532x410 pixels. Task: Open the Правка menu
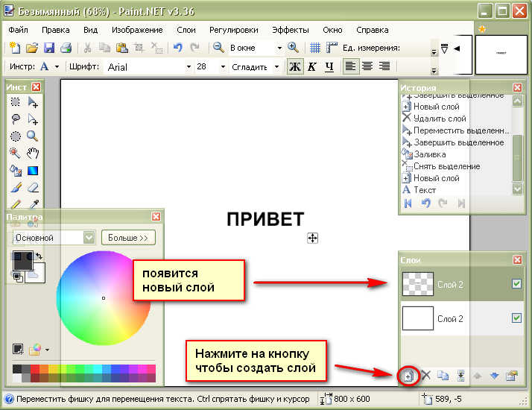[56, 30]
